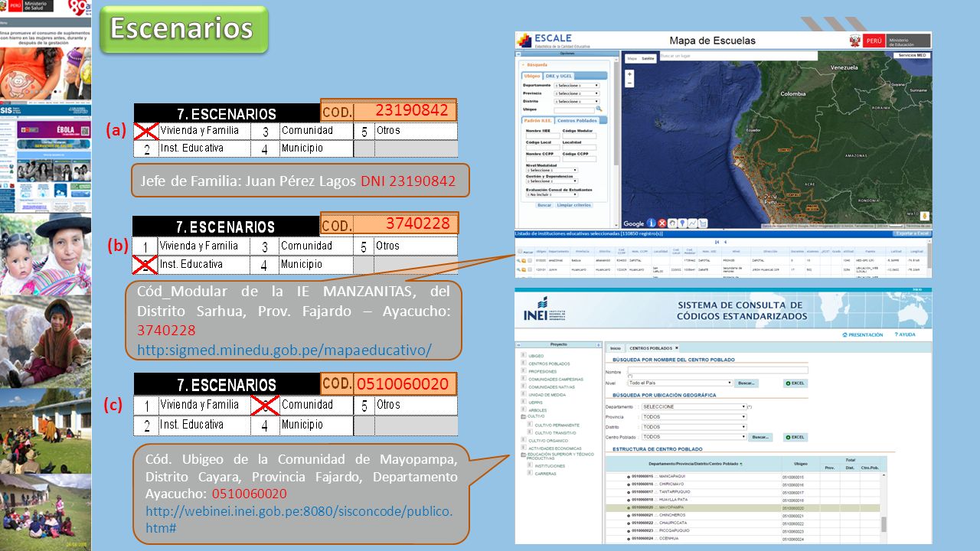Open the Inicio tab in INEI system

coord(616,348)
